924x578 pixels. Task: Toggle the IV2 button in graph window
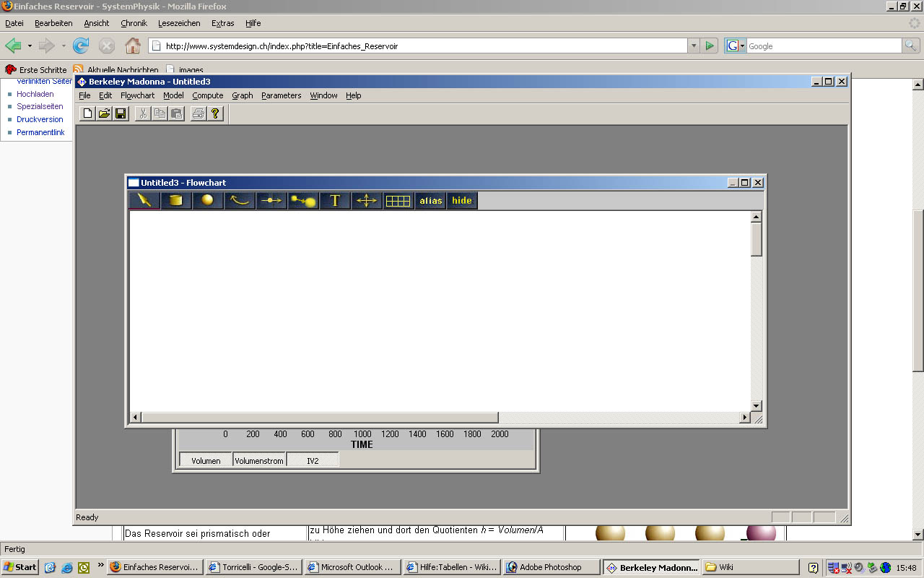pos(313,460)
